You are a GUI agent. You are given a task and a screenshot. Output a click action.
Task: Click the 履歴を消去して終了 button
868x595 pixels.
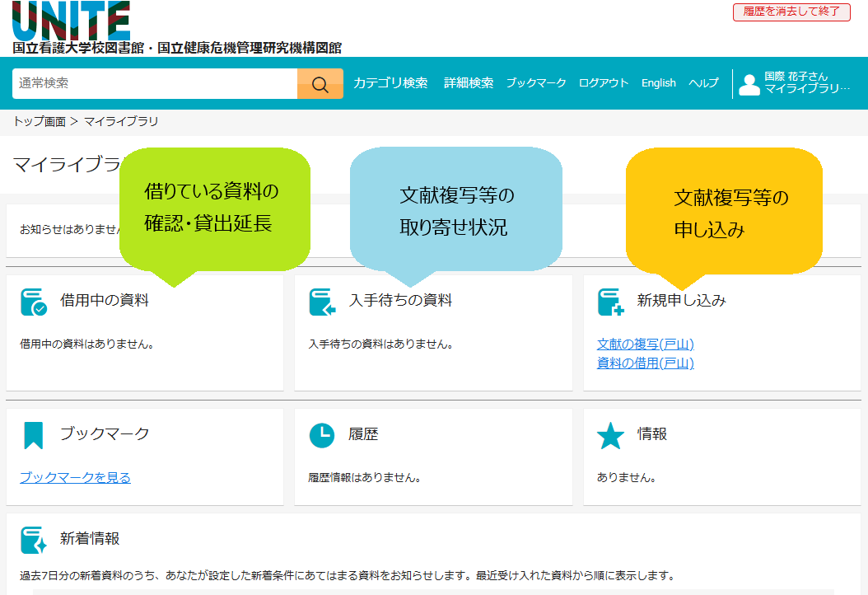pyautogui.click(x=791, y=12)
